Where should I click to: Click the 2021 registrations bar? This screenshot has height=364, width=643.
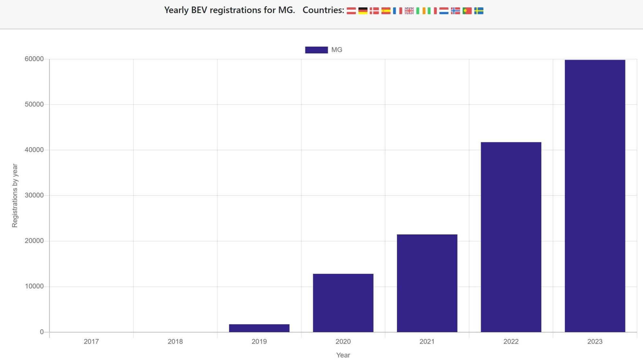pos(427,283)
